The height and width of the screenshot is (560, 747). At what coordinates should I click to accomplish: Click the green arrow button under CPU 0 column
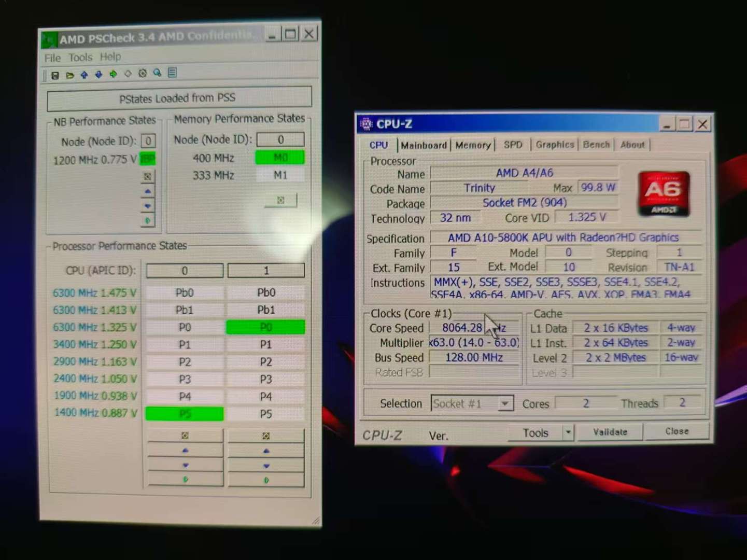click(185, 480)
